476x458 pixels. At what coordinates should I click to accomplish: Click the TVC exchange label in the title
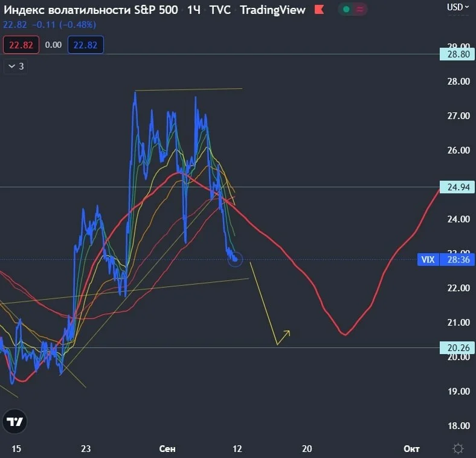[220, 10]
